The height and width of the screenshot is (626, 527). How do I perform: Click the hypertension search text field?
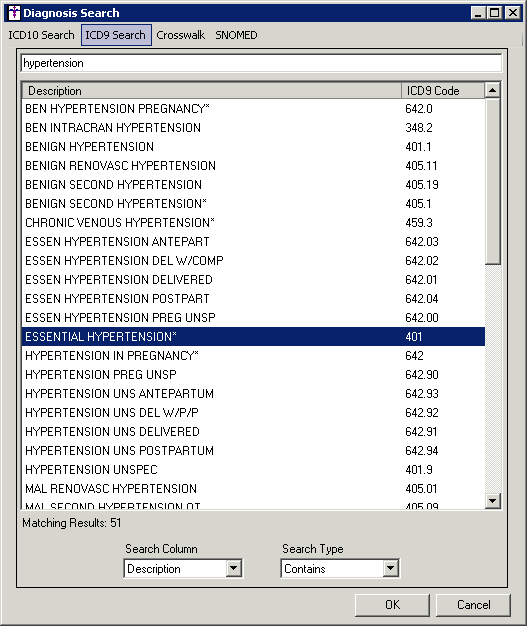(x=262, y=63)
